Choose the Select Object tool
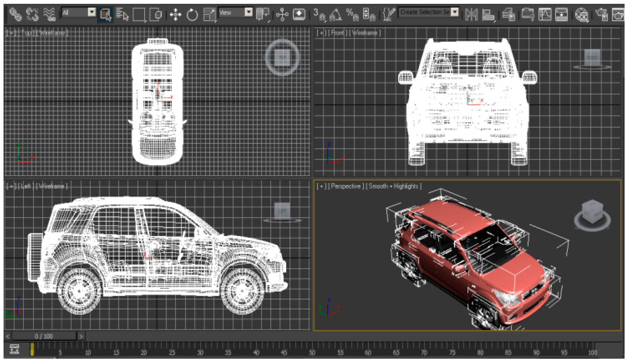The image size is (629, 364). [105, 14]
